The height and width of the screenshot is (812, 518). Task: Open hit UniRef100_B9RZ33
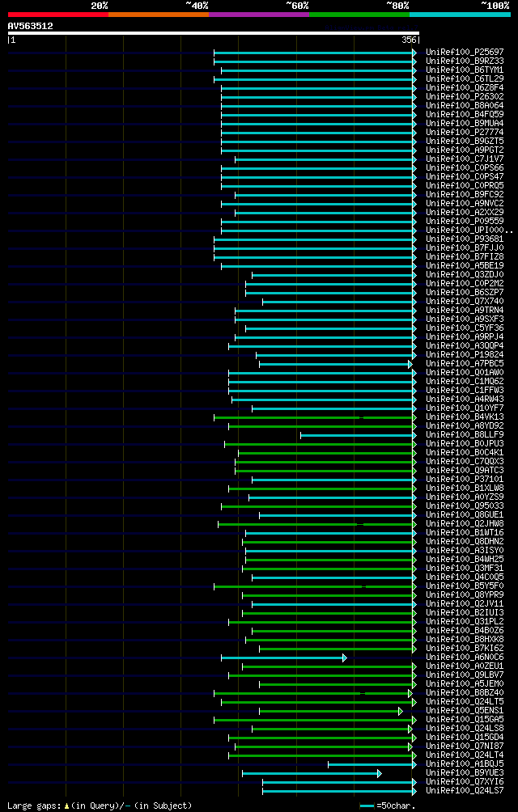(x=465, y=61)
